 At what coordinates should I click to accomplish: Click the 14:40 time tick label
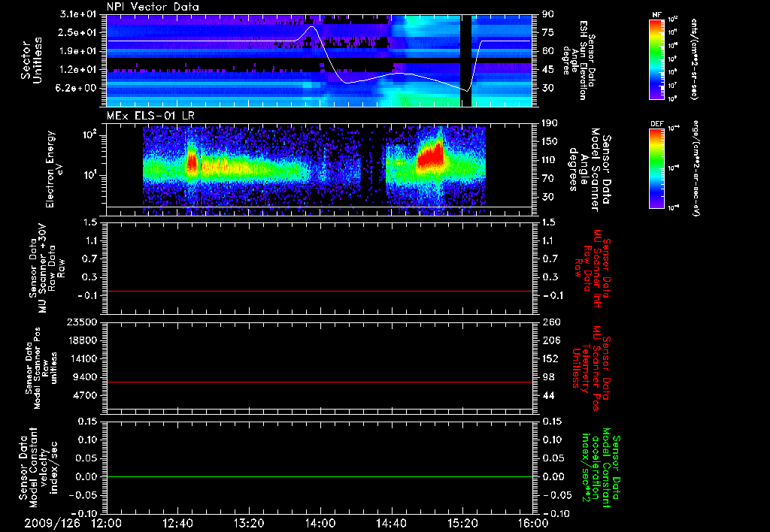tap(391, 523)
